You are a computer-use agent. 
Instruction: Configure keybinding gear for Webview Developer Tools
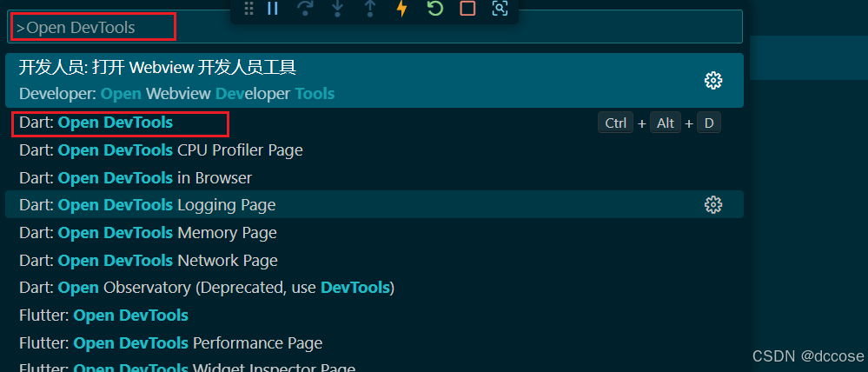(x=713, y=81)
